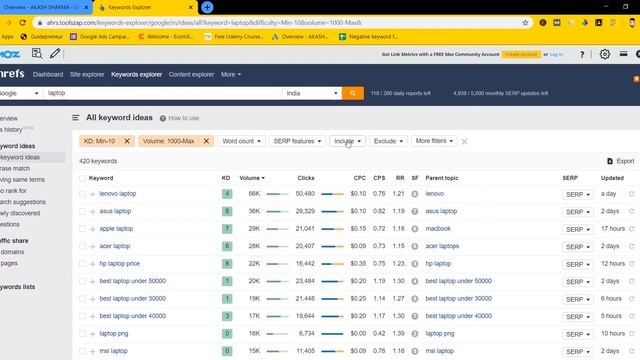The width and height of the screenshot is (640, 360).
Task: Open the macbook parent topic link
Action: coord(438,229)
